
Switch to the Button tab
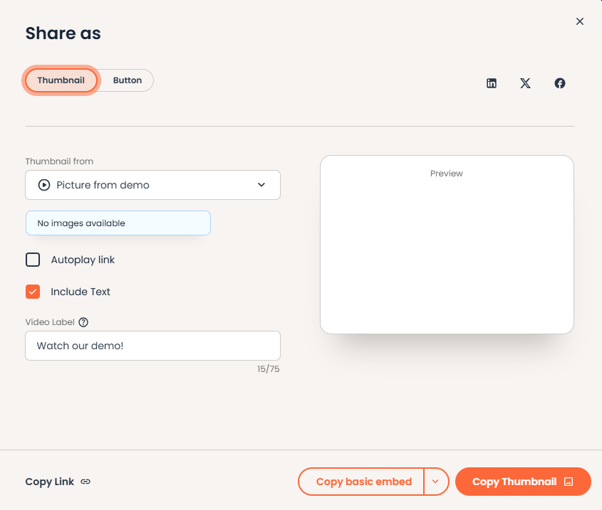click(127, 80)
